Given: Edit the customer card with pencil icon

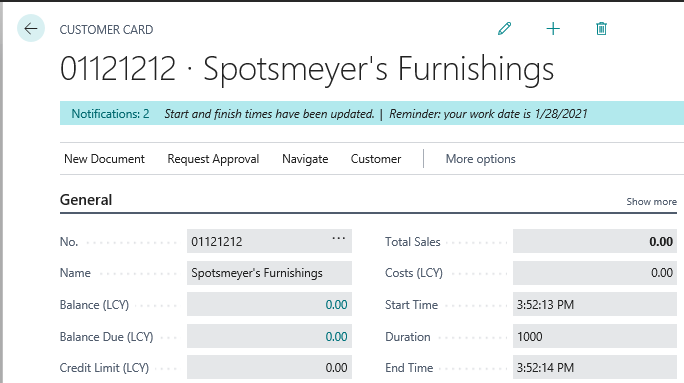Looking at the screenshot, I should (x=505, y=29).
